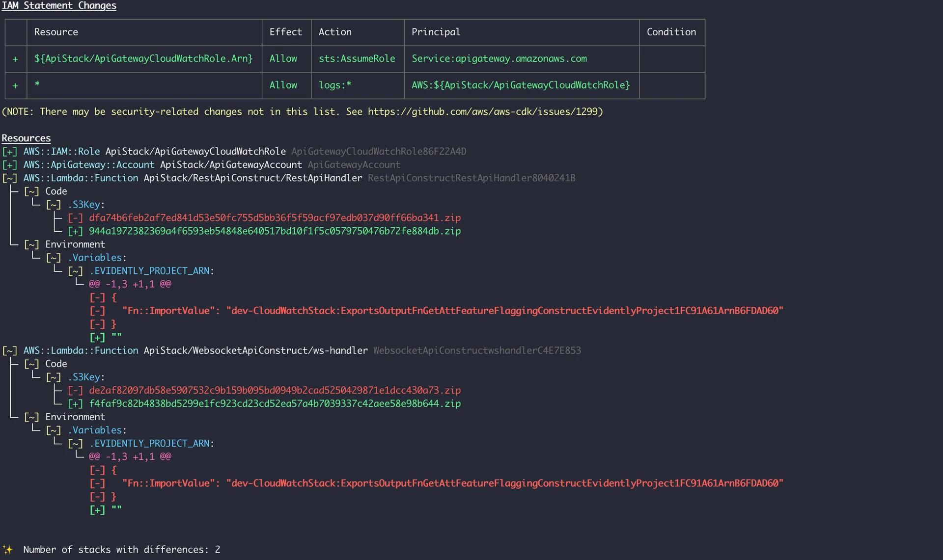This screenshot has width=943, height=560.
Task: Click the ApiGatewayCloudWatchRole.Arn resource cell
Action: [x=143, y=58]
